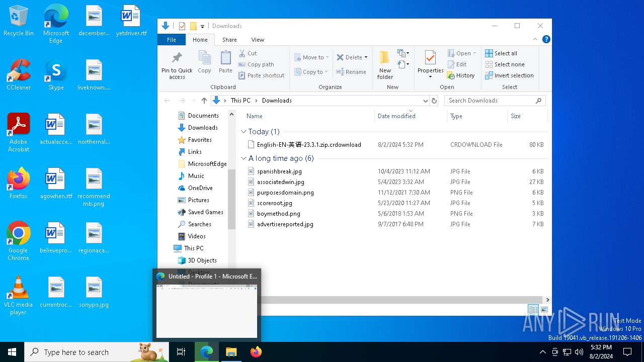
Task: Select advertisereported.jpg file
Action: [285, 224]
